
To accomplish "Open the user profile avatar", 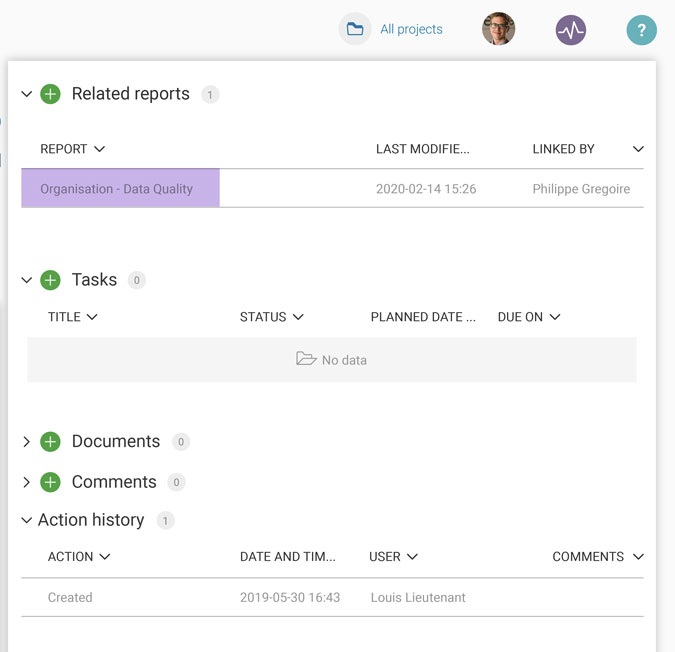I will [498, 29].
